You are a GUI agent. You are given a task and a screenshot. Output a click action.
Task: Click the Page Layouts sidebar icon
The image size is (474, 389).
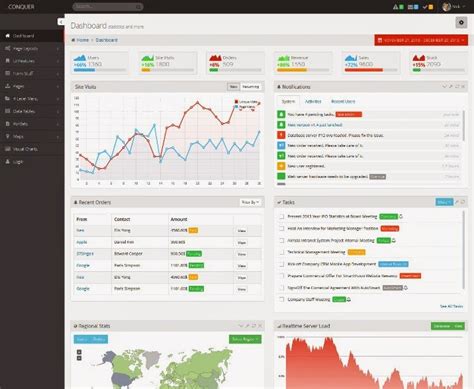coord(8,48)
